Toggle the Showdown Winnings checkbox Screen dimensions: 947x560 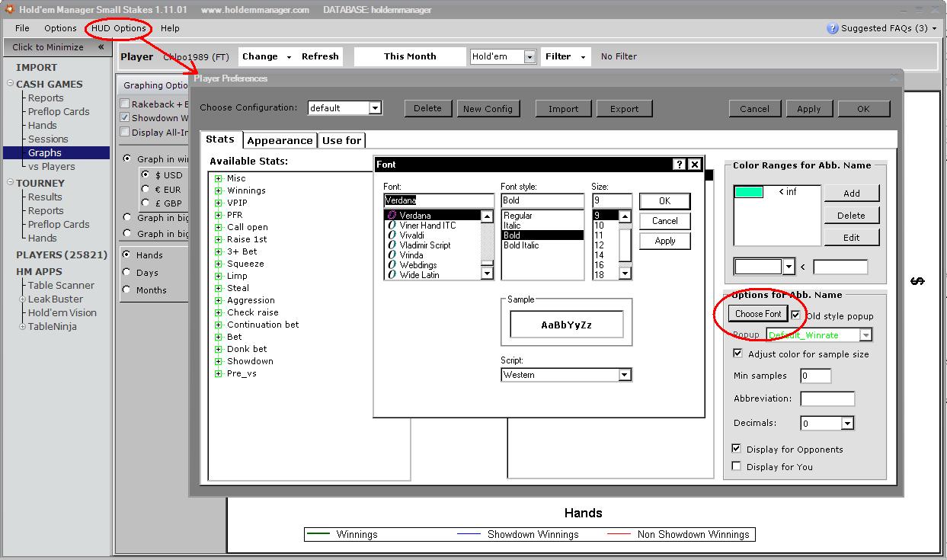(x=125, y=118)
